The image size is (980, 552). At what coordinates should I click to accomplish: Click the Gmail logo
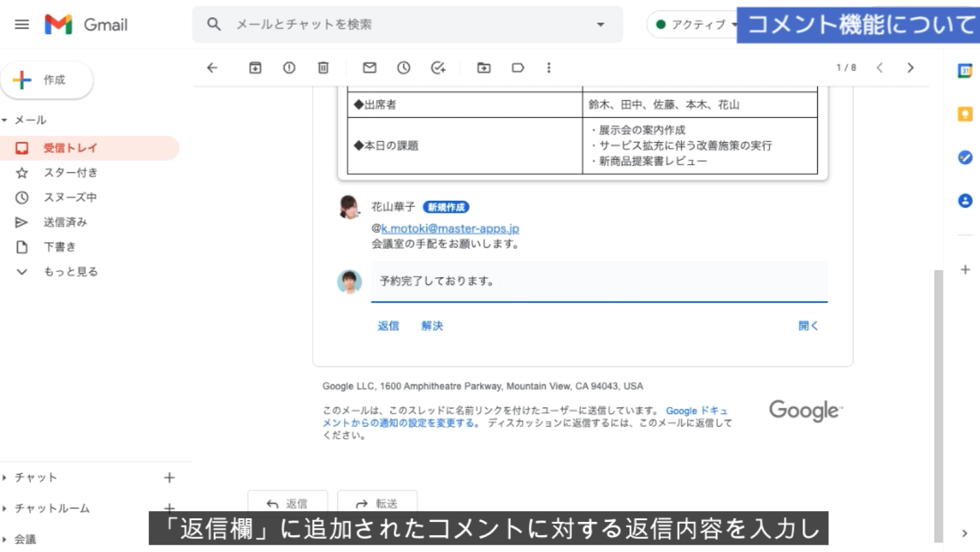click(x=86, y=25)
